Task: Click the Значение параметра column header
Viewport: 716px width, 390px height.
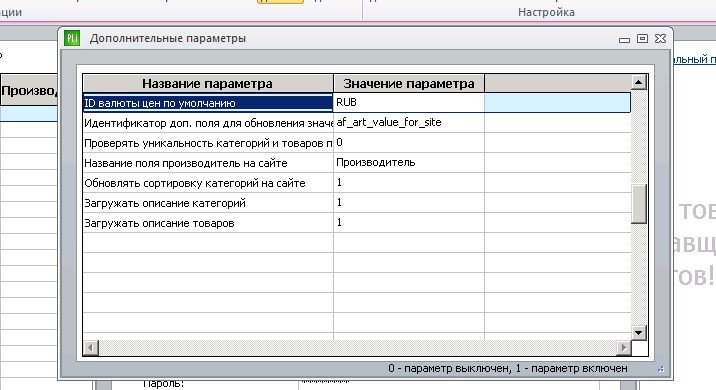Action: click(x=409, y=84)
